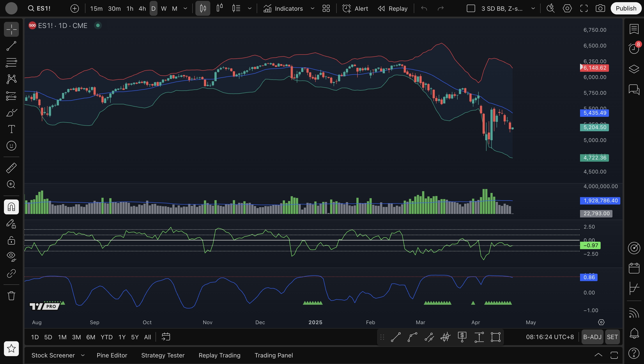Select the measure ruler tool

tap(11, 168)
